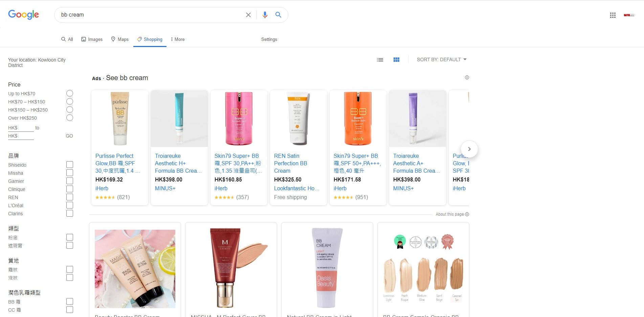Open the 357 reviews rating for pink Skin79
This screenshot has width=644, height=317.
pos(232,197)
